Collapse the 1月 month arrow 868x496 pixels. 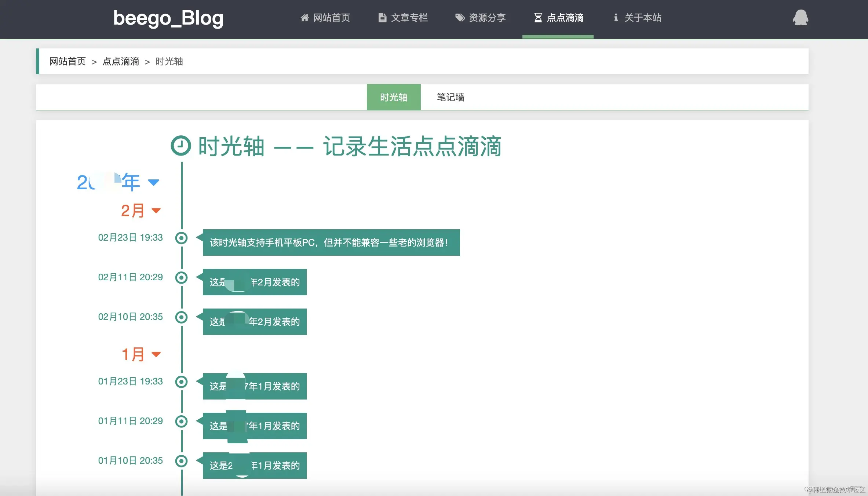[x=156, y=354]
